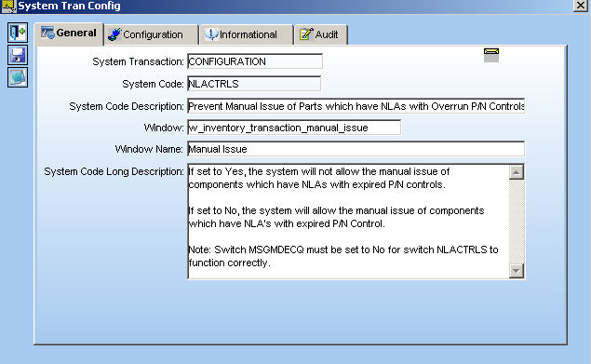Click the System Tran Config title bar
This screenshot has height=364, width=591.
tap(294, 6)
